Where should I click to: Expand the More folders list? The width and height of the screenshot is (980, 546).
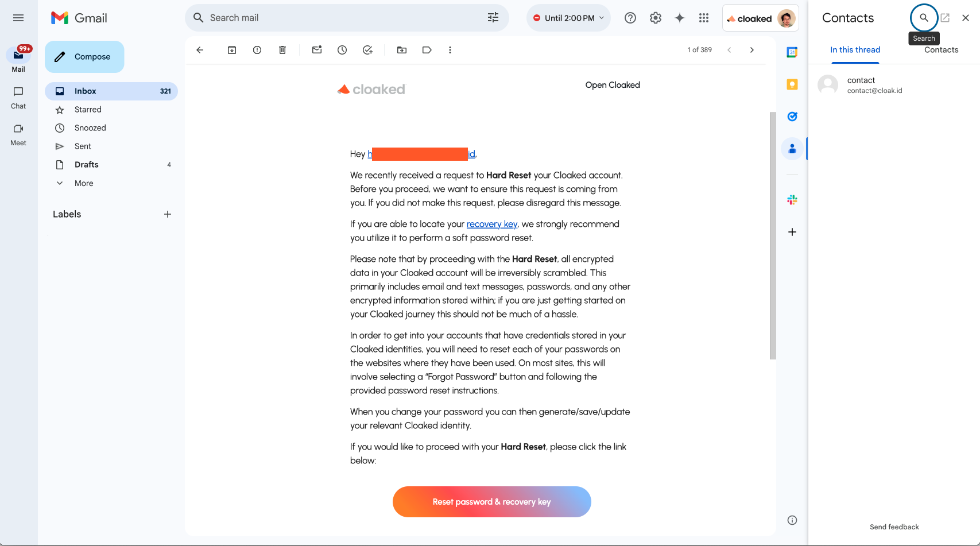click(111, 183)
